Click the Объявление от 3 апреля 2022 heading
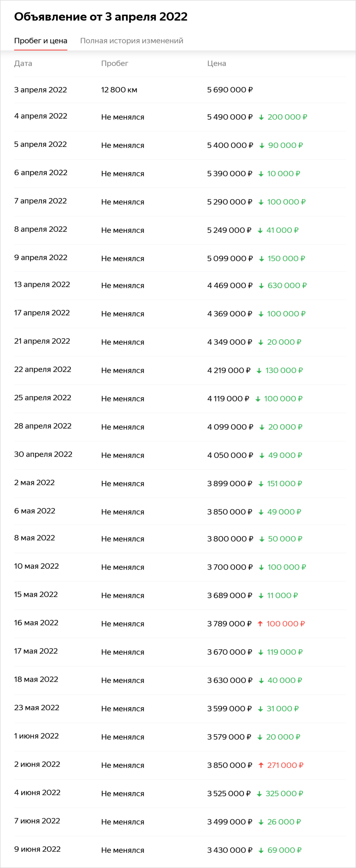This screenshot has width=356, height=868. click(x=101, y=17)
